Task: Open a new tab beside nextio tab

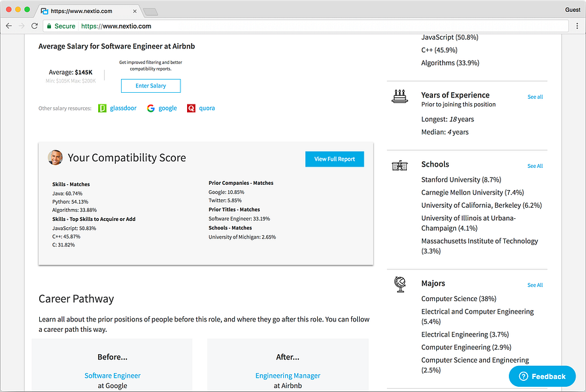Action: click(x=150, y=12)
